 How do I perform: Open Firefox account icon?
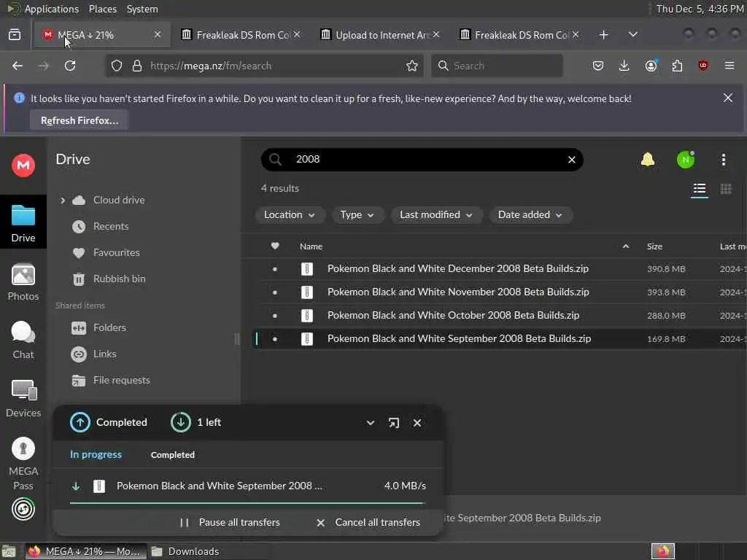pos(651,66)
